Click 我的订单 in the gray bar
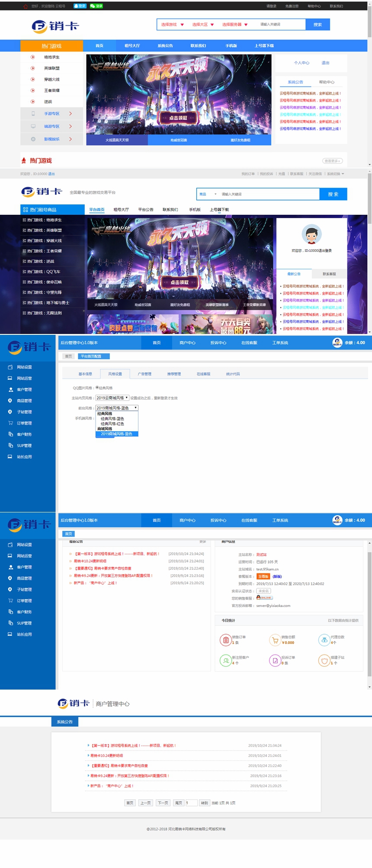 point(248,174)
